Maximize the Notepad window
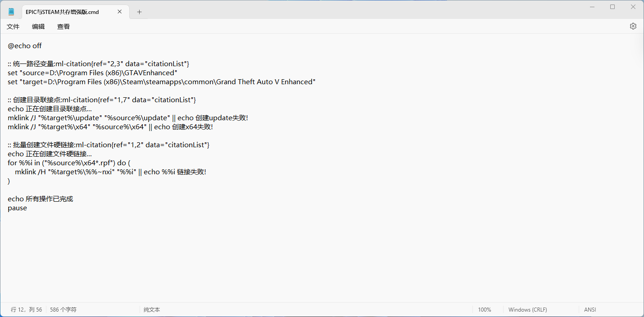Screen dimensions: 644x317 (x=612, y=7)
